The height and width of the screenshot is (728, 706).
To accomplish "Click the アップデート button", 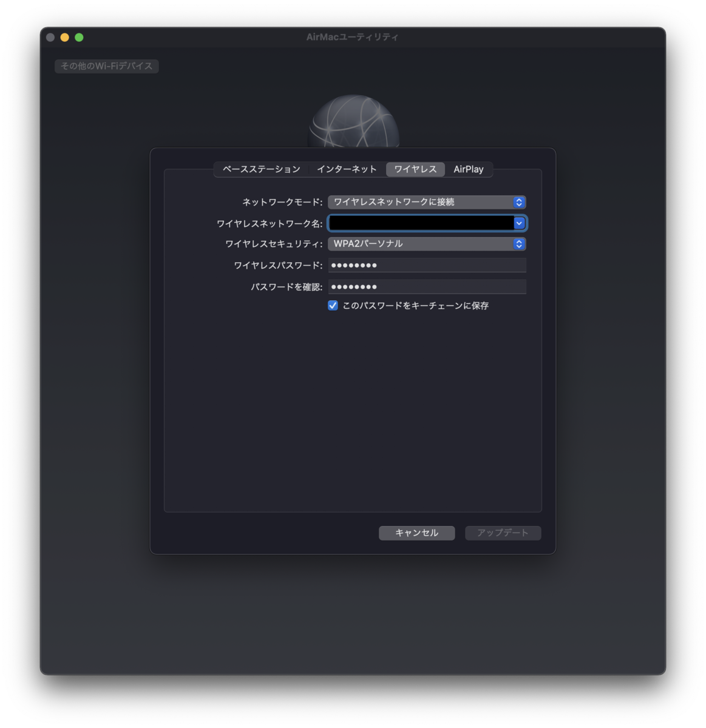I will point(503,533).
